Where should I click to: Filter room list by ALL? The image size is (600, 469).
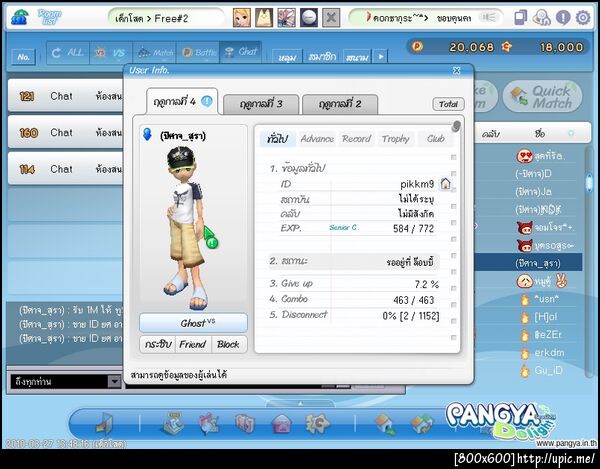click(68, 52)
